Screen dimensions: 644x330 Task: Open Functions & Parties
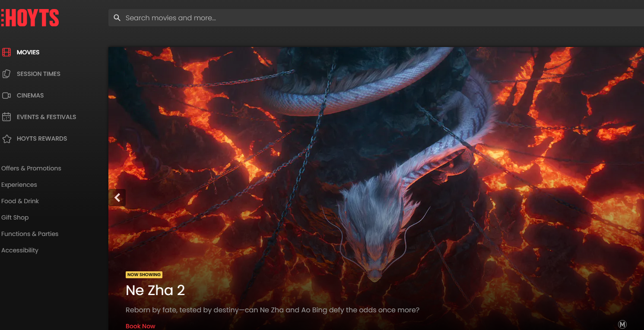[30, 234]
